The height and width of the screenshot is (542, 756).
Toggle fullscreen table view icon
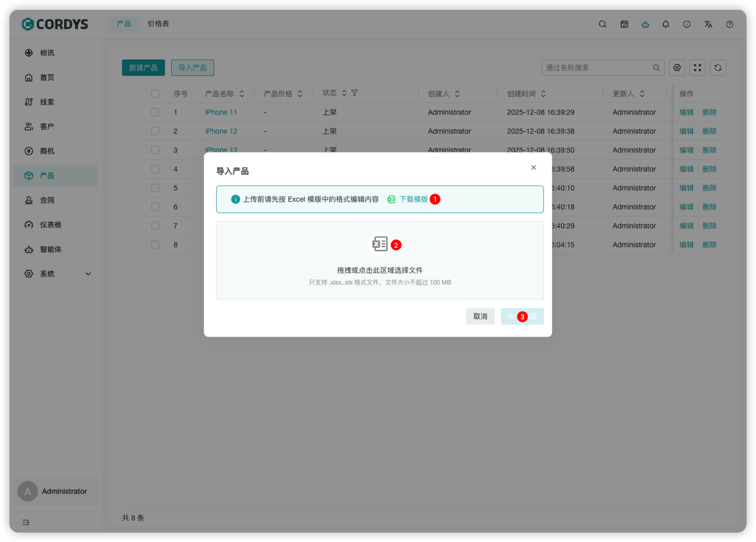[x=697, y=68]
